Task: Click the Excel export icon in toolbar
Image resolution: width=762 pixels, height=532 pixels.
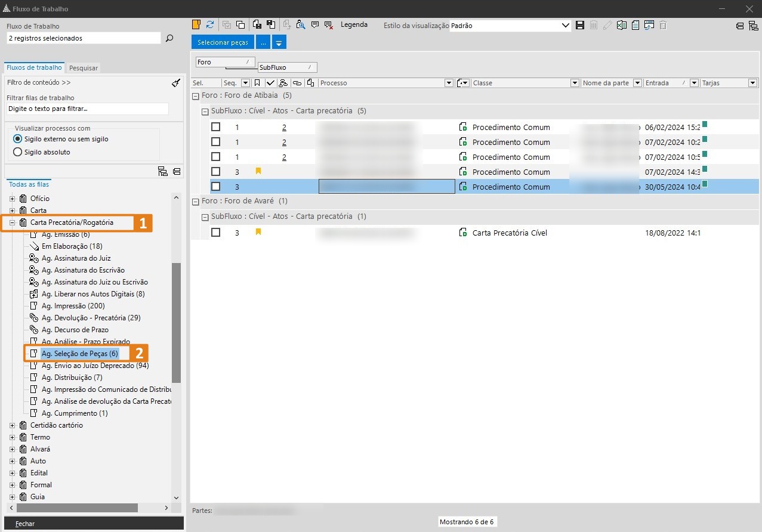Action: (622, 25)
